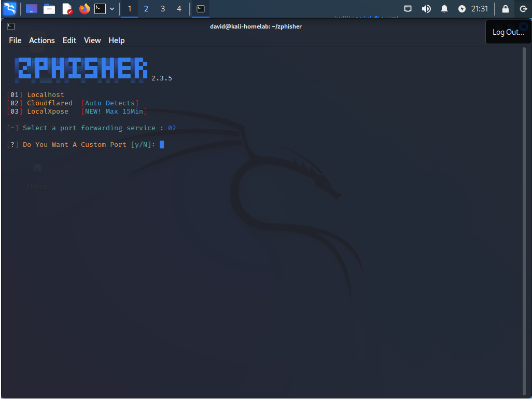Image resolution: width=532 pixels, height=399 pixels.
Task: Open the Edit menu
Action: [69, 40]
